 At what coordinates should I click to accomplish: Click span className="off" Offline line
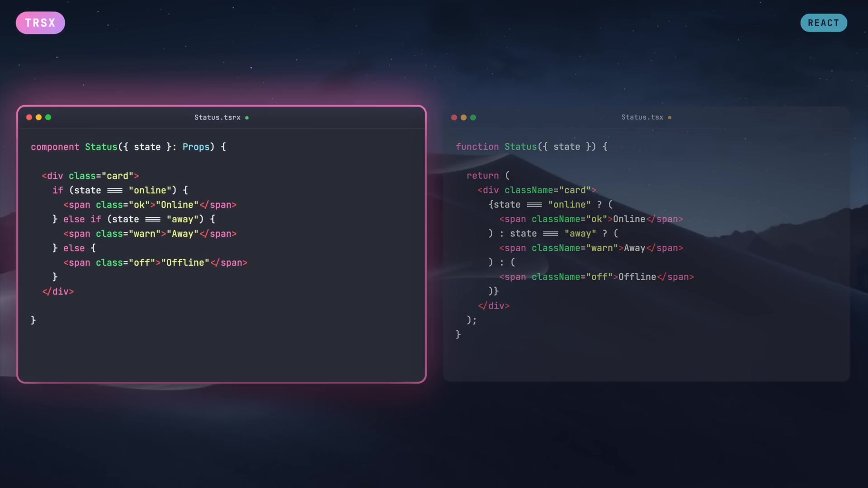coord(597,277)
